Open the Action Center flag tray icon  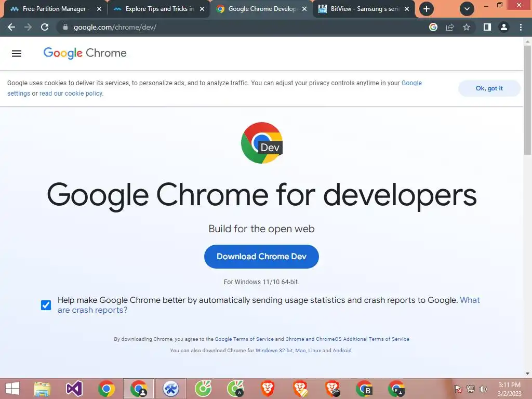458,389
